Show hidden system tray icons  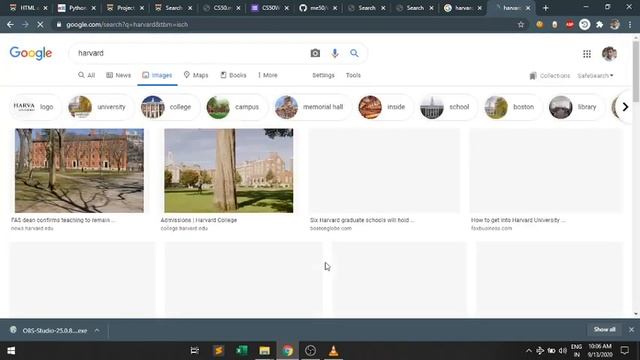tap(529, 351)
